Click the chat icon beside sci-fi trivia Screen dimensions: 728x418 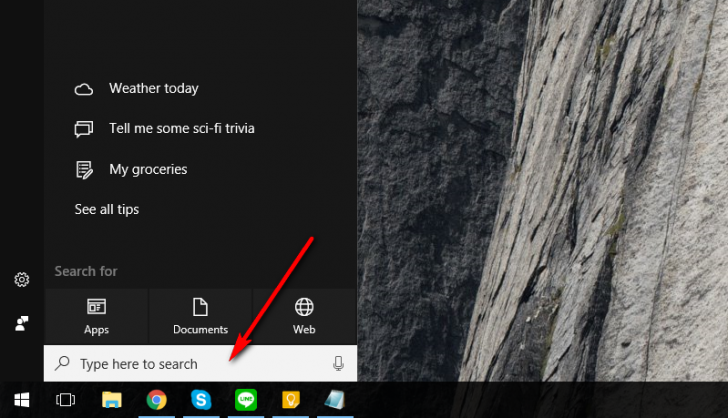[x=84, y=129]
